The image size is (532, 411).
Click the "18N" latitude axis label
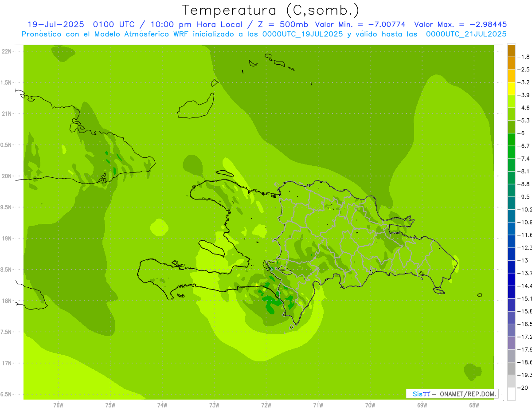(7, 301)
